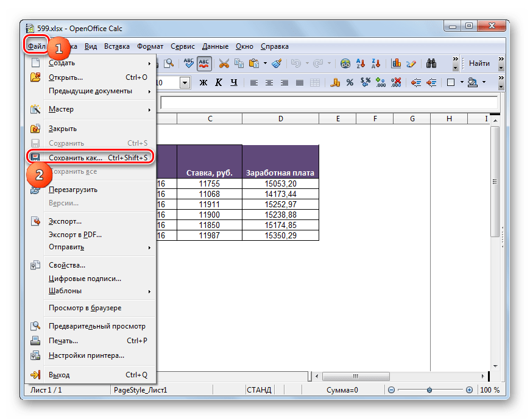530x420 pixels.
Task: Insert a chart using the chart icon
Action: [396, 63]
